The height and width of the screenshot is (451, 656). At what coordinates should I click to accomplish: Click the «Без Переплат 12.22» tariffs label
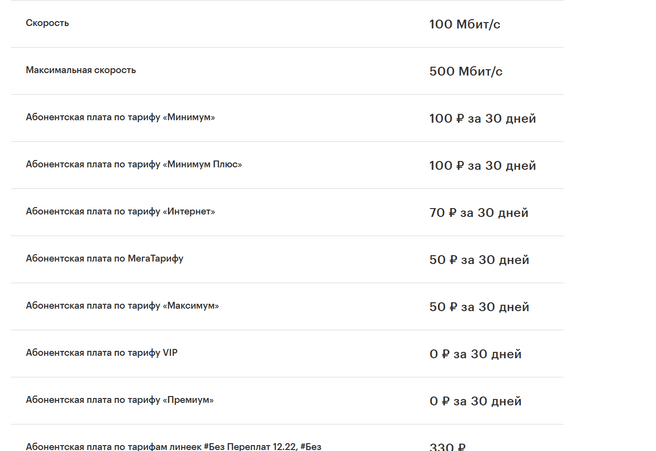[173, 446]
